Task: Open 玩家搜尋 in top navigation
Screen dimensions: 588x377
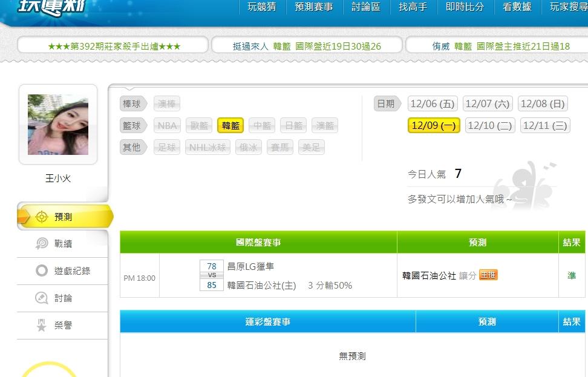Action: coord(569,7)
